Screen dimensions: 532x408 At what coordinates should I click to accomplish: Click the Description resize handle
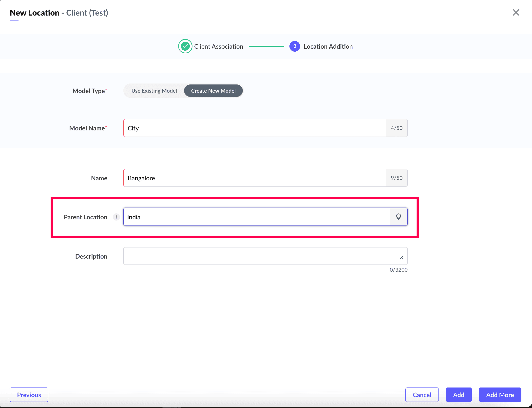[401, 258]
